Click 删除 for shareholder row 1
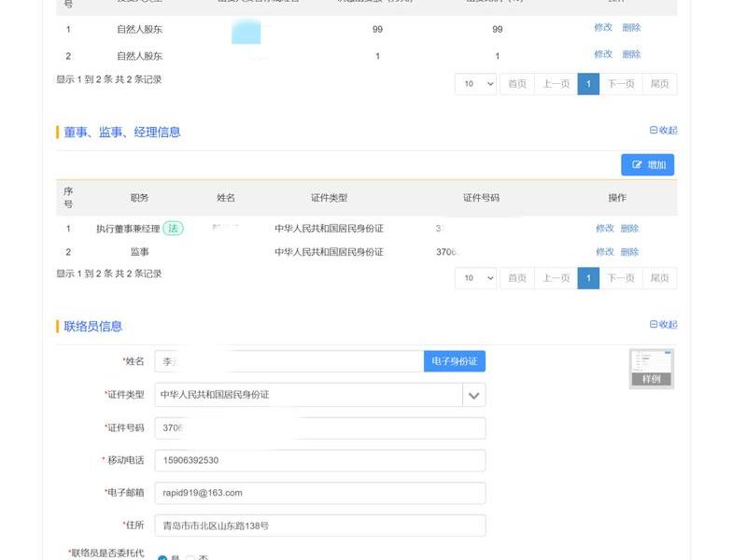The image size is (747, 560). pos(631,28)
